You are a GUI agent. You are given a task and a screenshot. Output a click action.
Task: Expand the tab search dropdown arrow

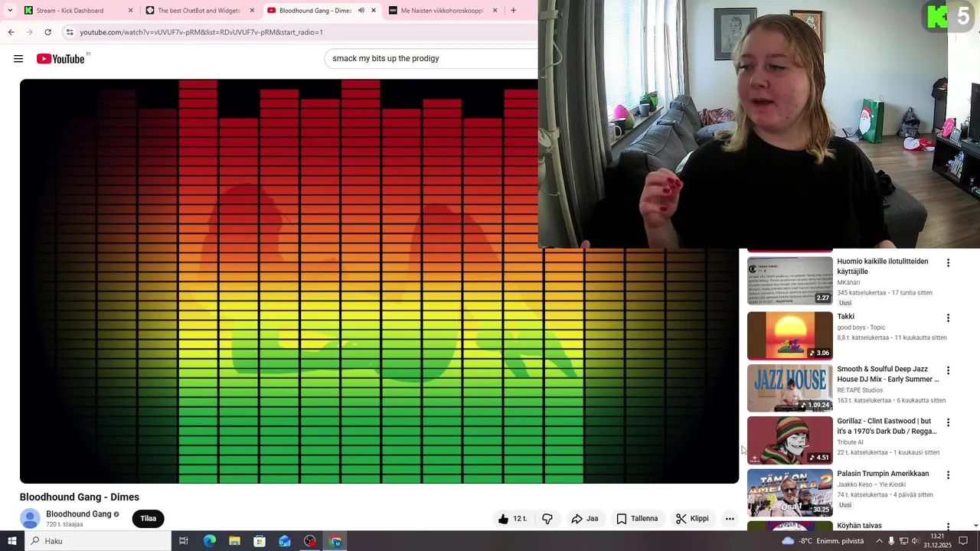[x=10, y=11]
